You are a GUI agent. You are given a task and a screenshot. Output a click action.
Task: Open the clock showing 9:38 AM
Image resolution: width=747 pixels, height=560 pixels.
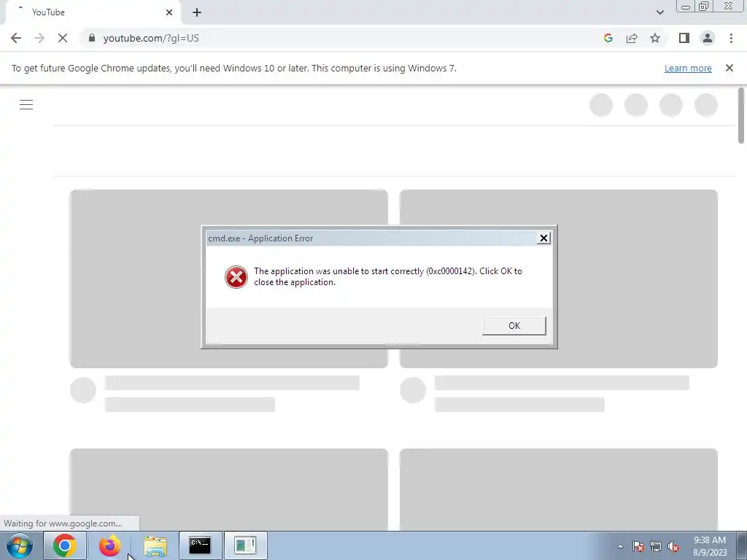click(x=710, y=546)
